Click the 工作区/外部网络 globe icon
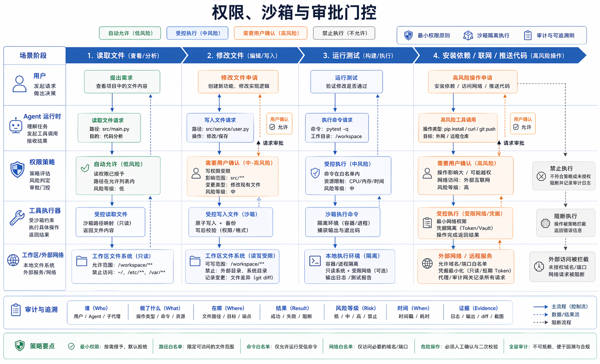600x364 pixels. click(x=13, y=260)
